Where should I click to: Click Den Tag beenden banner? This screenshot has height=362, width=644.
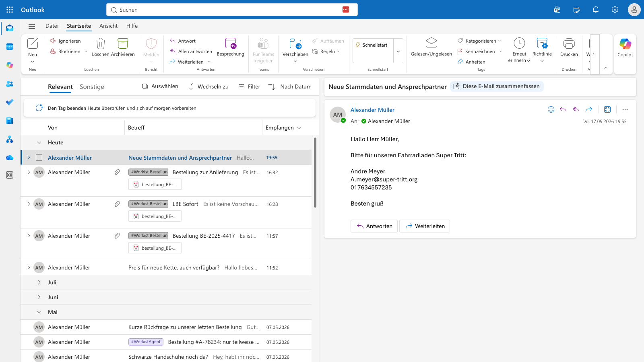point(169,108)
